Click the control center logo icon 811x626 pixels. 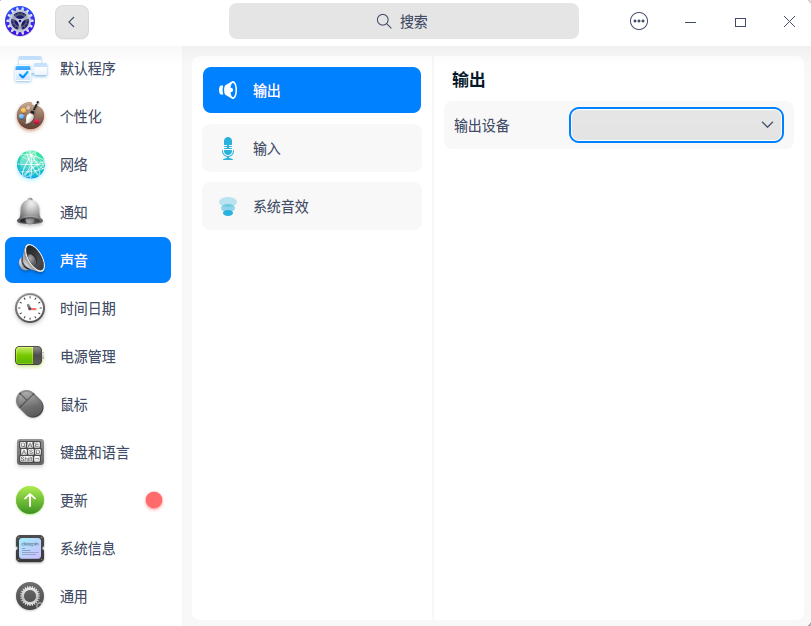pos(20,21)
